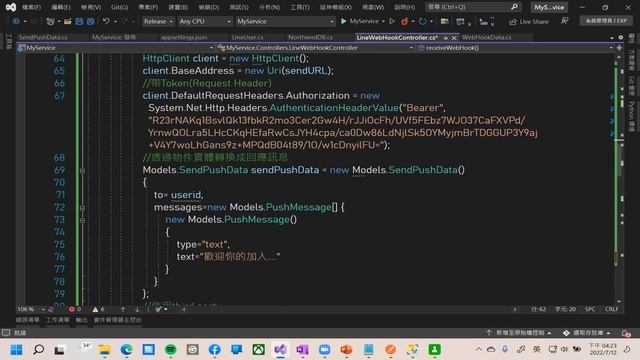Viewport: 640px width, 360px height.
Task: Open the File (F) menu
Action: click(x=31, y=7)
